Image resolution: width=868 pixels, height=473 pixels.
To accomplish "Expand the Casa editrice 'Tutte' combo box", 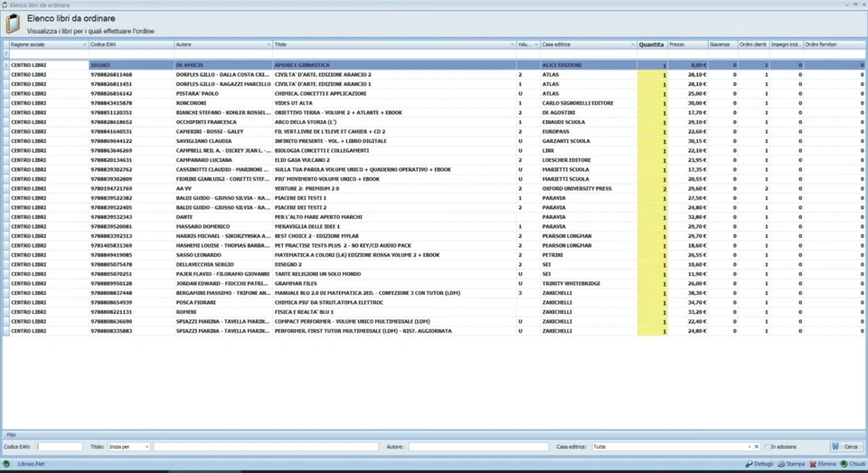I will [x=750, y=447].
